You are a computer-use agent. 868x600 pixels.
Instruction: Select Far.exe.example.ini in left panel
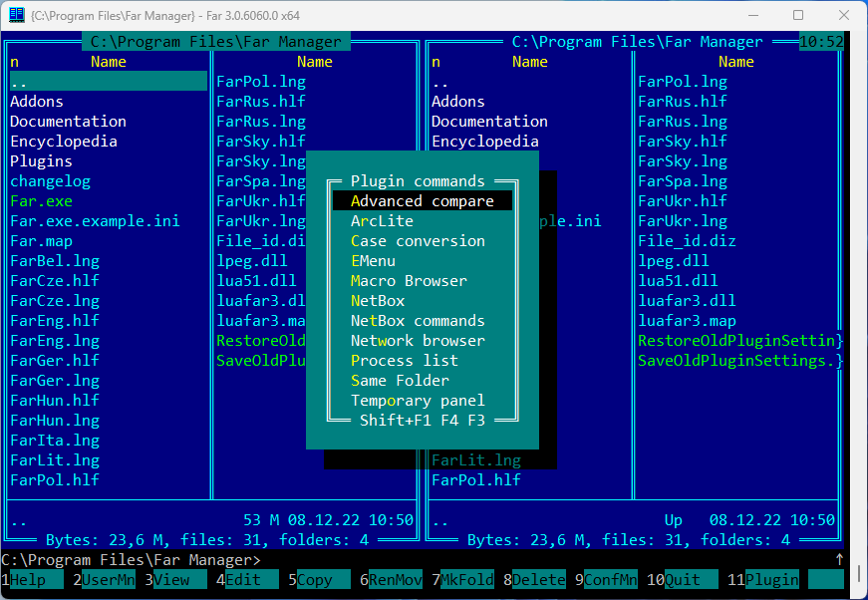tap(96, 221)
